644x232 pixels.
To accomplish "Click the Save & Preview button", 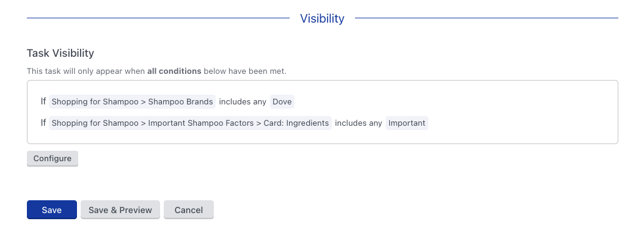I will coord(120,210).
